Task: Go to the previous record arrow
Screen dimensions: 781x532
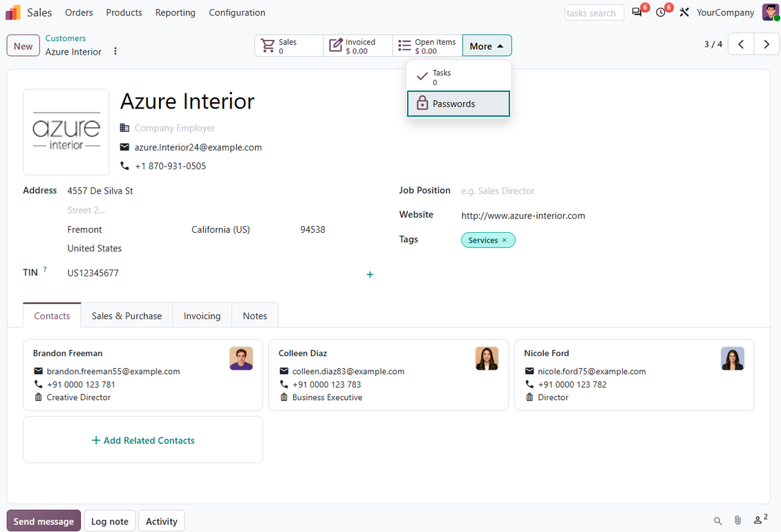Action: [x=741, y=44]
